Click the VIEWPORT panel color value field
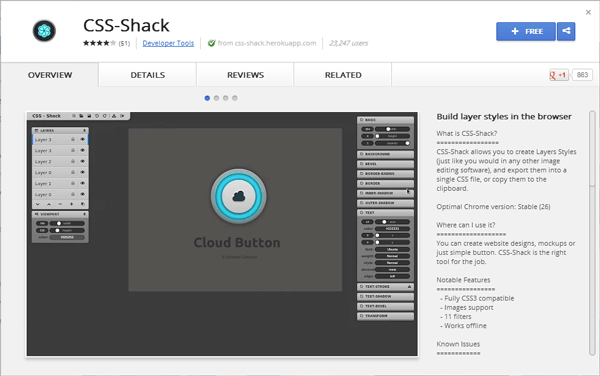The width and height of the screenshot is (600, 376). (x=67, y=237)
